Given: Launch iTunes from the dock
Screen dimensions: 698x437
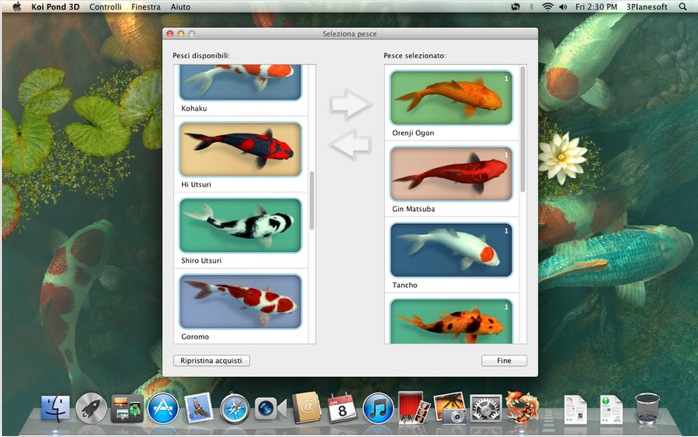Looking at the screenshot, I should (378, 409).
